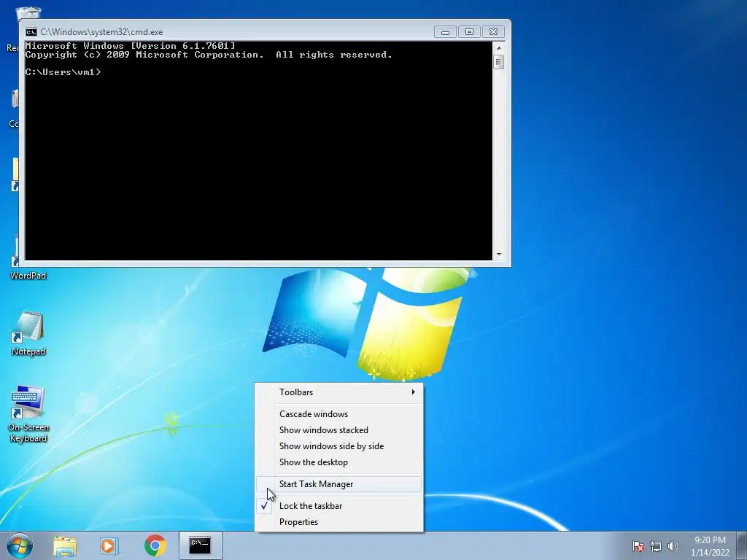
Task: Minimize the cmd.exe window
Action: tap(445, 32)
